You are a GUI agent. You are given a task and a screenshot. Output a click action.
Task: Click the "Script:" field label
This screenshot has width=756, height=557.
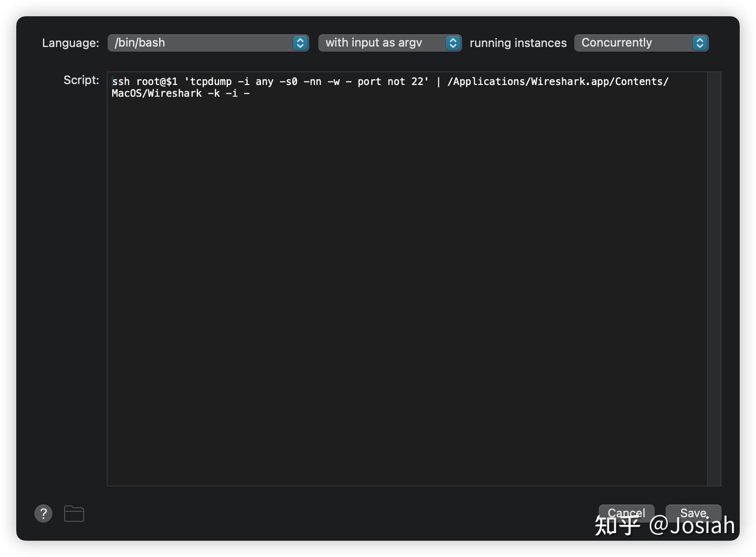[81, 80]
